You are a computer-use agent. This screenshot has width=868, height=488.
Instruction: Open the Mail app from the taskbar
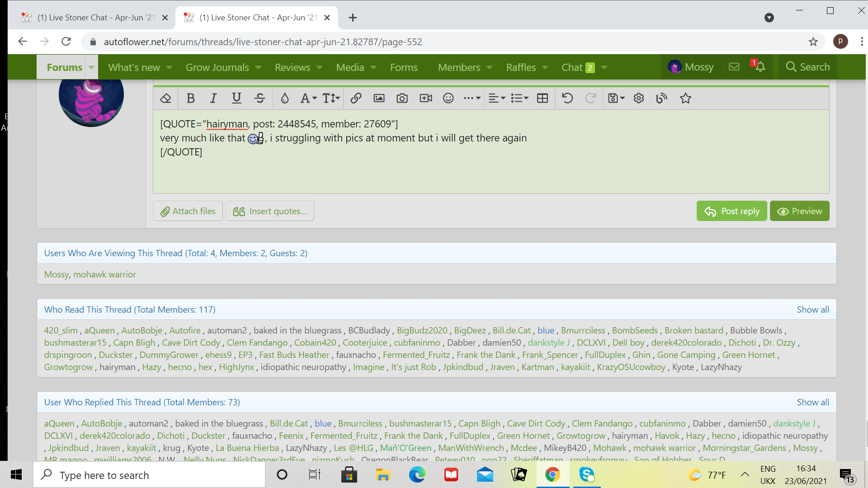[x=485, y=475]
